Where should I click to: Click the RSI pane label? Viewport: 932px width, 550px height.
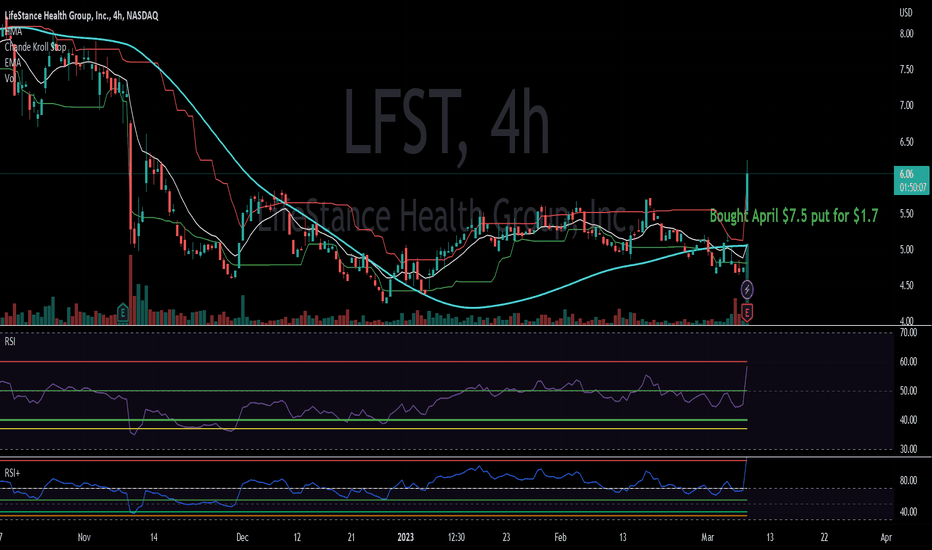[x=10, y=341]
